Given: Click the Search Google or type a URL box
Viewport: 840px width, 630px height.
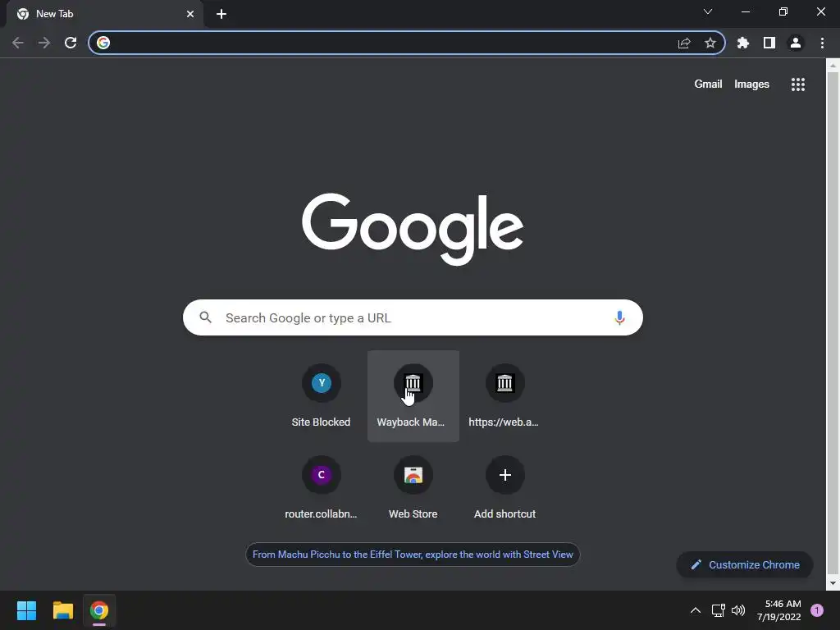Looking at the screenshot, I should coord(413,317).
